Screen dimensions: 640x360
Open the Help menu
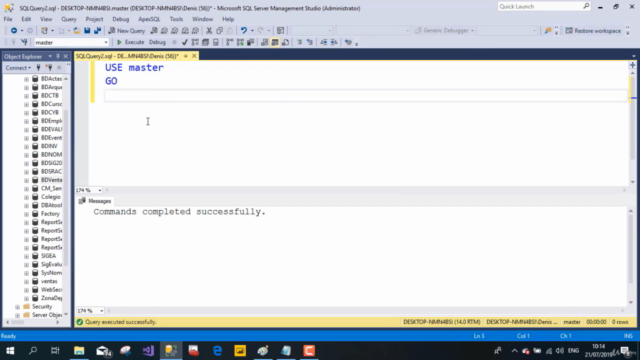228,19
